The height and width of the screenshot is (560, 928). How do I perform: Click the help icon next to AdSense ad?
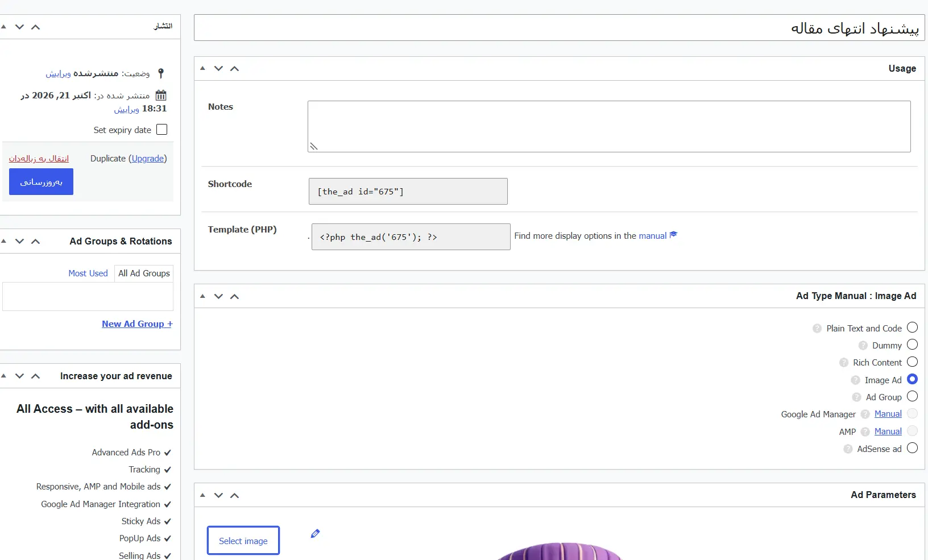pyautogui.click(x=848, y=449)
